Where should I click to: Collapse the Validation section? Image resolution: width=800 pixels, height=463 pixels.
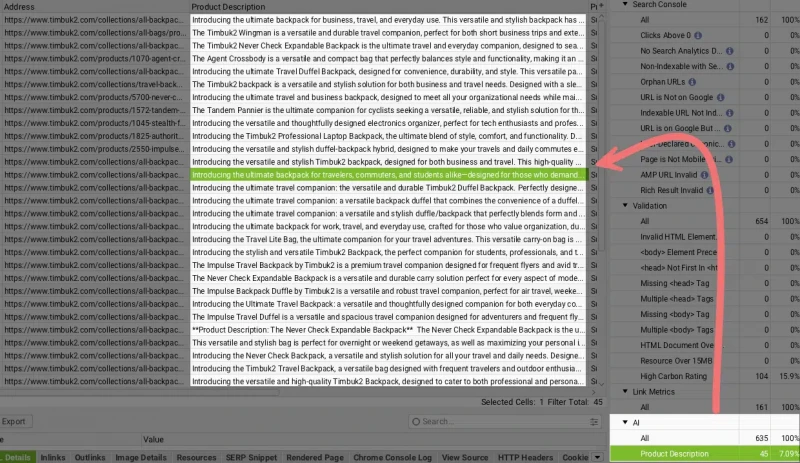pos(625,205)
